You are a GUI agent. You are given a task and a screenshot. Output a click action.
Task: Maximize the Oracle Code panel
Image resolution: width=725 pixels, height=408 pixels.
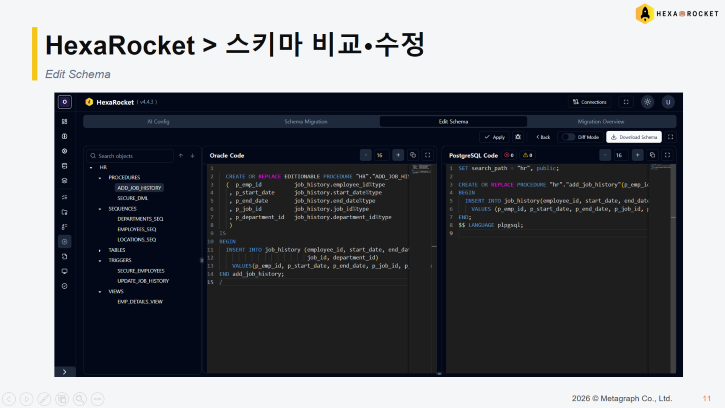(x=428, y=155)
